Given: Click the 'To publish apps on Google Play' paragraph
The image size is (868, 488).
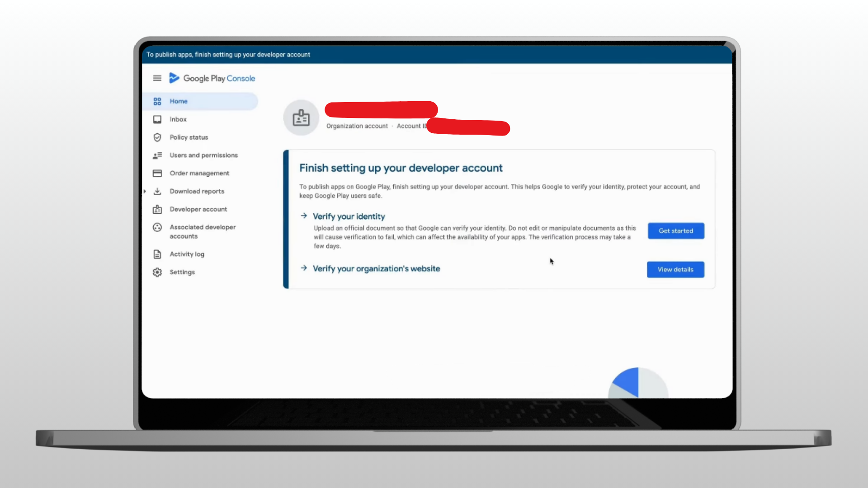Looking at the screenshot, I should [x=500, y=191].
